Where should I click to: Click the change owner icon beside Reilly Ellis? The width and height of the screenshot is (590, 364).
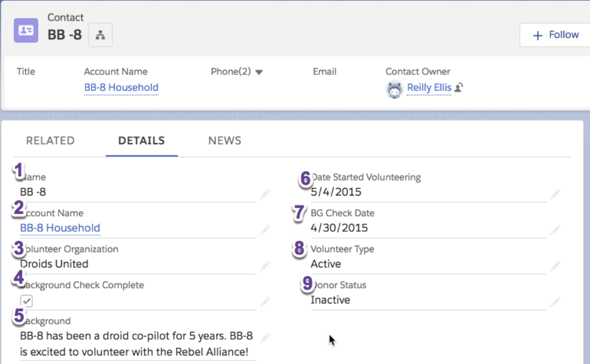coord(459,87)
